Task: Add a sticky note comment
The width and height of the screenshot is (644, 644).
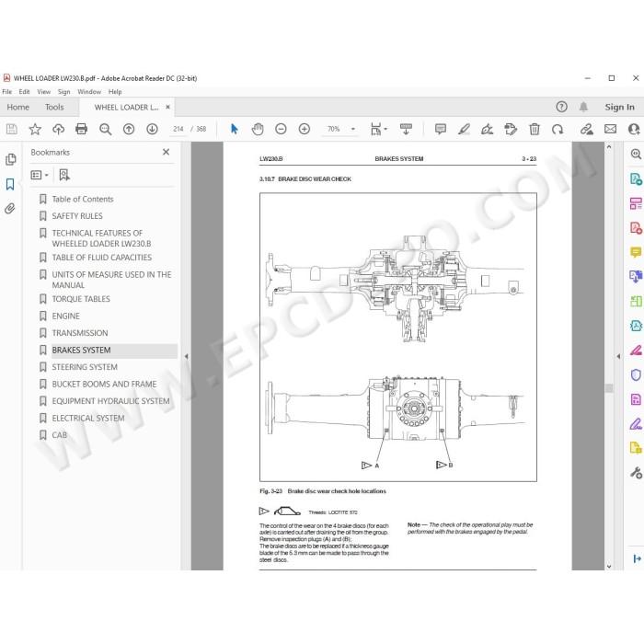Action: tap(441, 129)
